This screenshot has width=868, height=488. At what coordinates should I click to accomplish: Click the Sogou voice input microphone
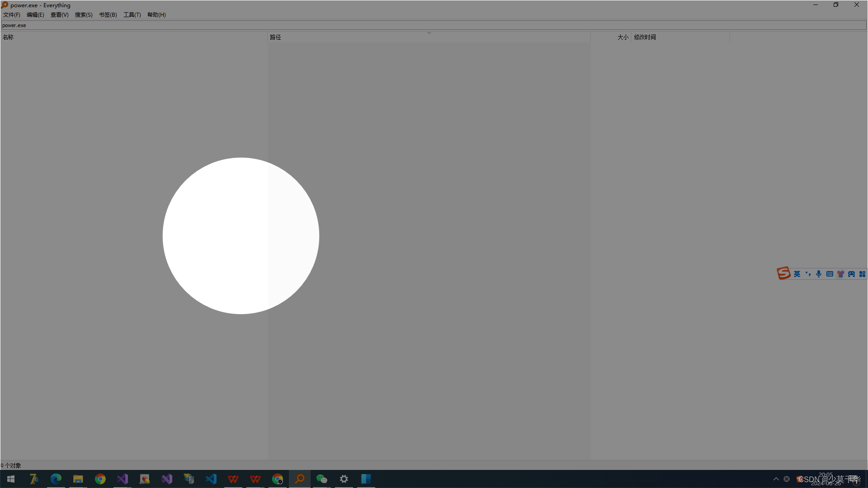pyautogui.click(x=819, y=274)
